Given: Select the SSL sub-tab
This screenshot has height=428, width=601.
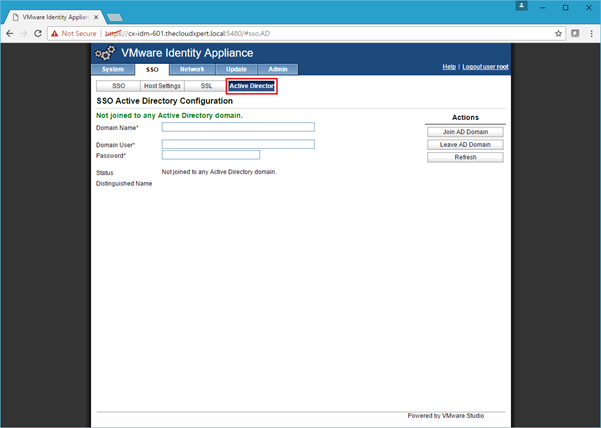Looking at the screenshot, I should 206,86.
